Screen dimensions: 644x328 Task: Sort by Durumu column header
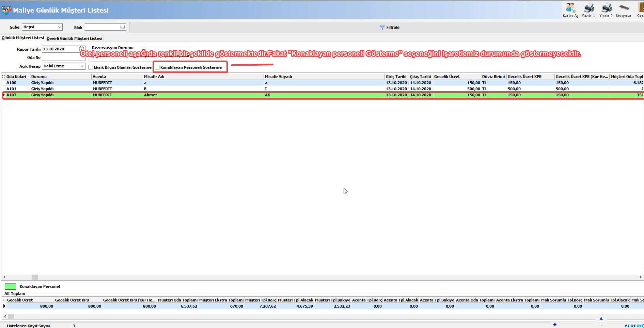click(61, 77)
